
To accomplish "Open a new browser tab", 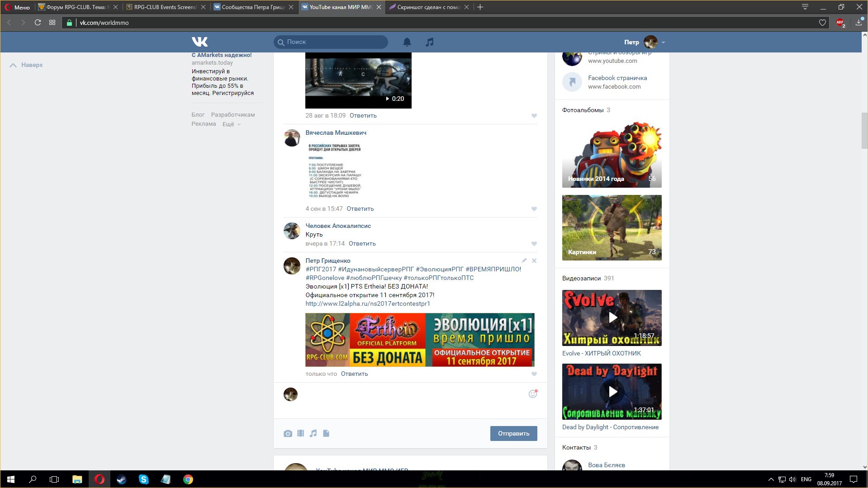I will [x=480, y=7].
